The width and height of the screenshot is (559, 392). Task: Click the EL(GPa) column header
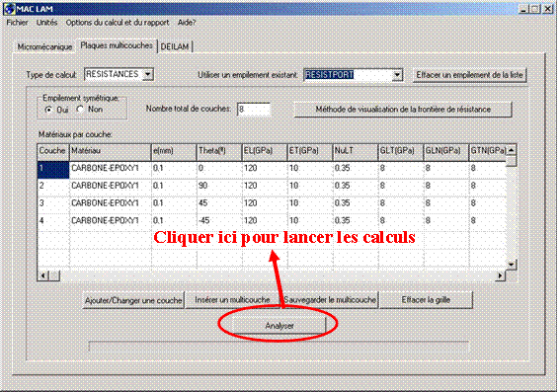point(265,151)
